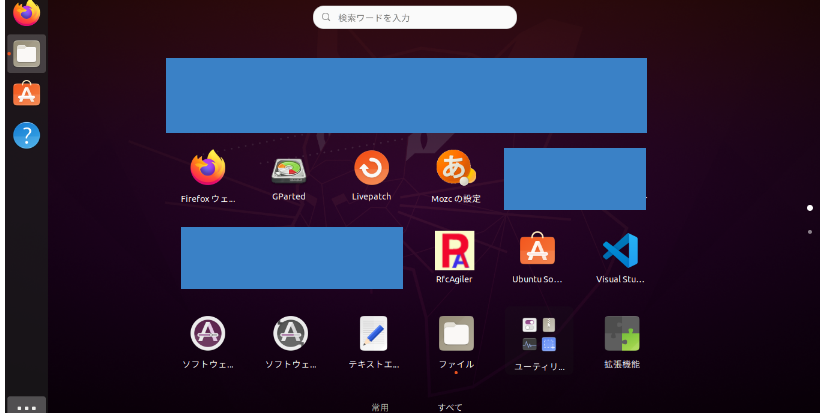Click the Firefox icon in the dock

pos(26,13)
